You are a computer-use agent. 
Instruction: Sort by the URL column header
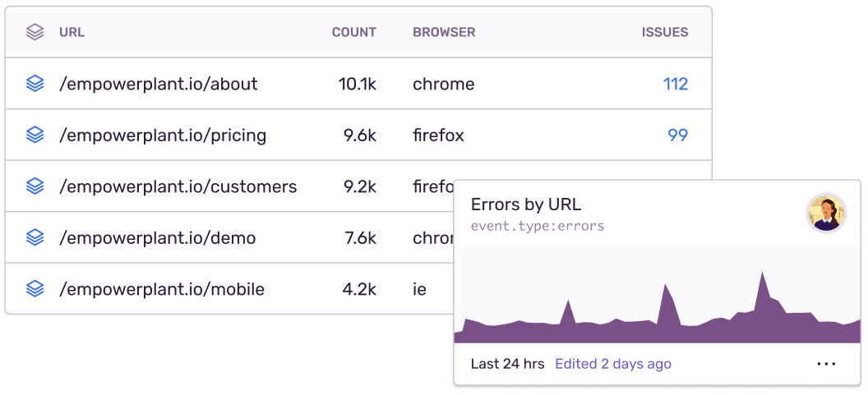[72, 33]
